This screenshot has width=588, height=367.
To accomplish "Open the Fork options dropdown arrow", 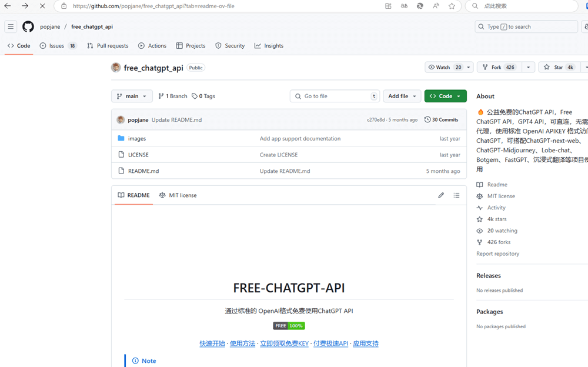I will point(528,68).
